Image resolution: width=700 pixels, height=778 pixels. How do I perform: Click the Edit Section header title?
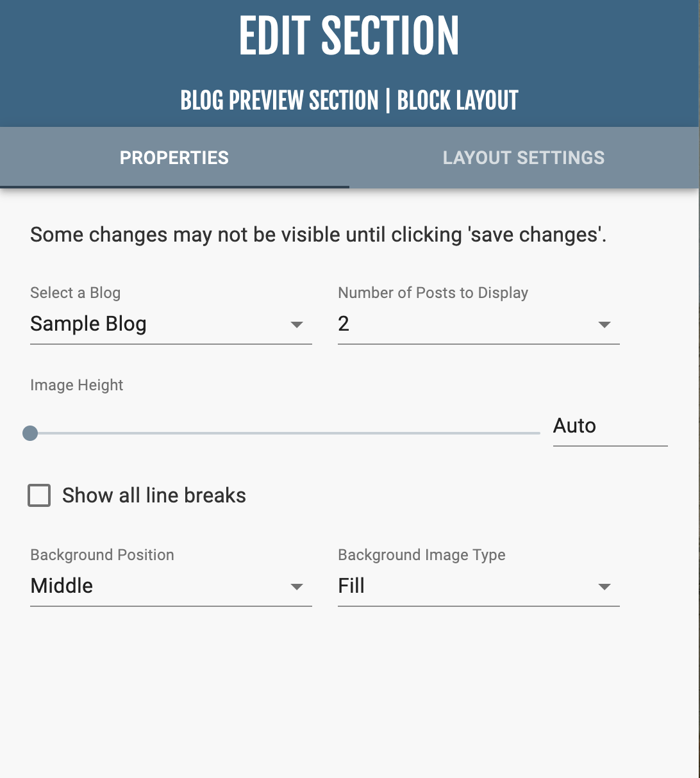[349, 37]
